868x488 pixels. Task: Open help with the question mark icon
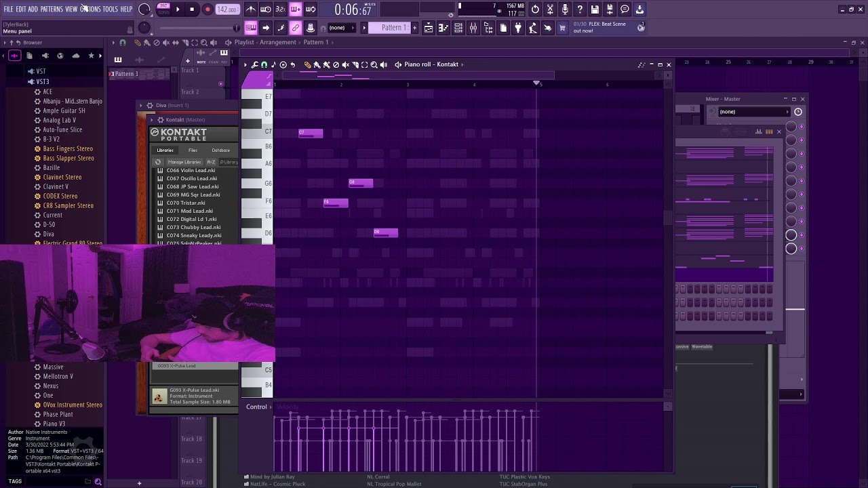tap(580, 9)
